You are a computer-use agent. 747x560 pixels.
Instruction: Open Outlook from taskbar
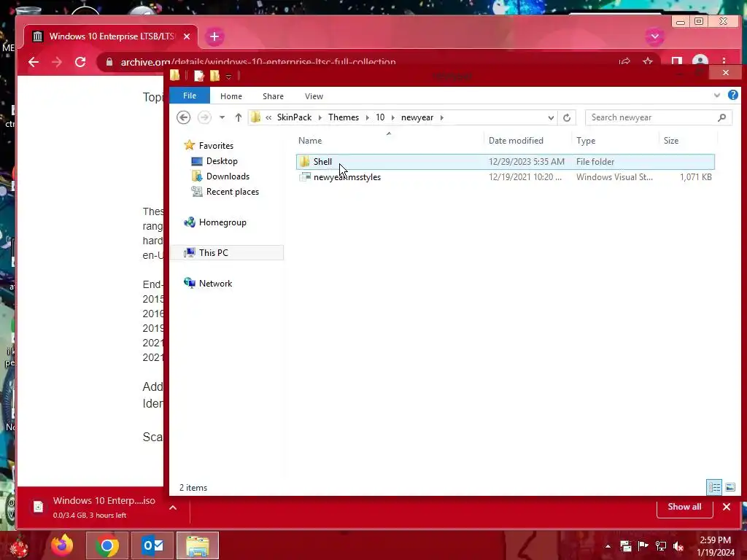[152, 545]
